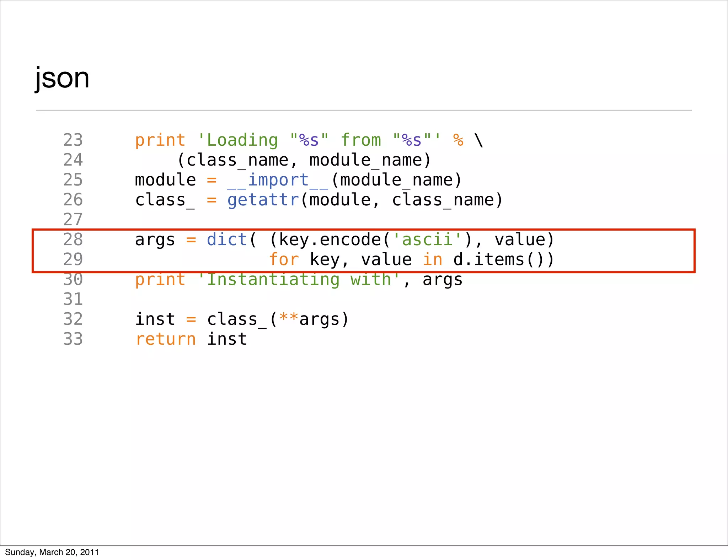Click line number 25

pos(73,180)
